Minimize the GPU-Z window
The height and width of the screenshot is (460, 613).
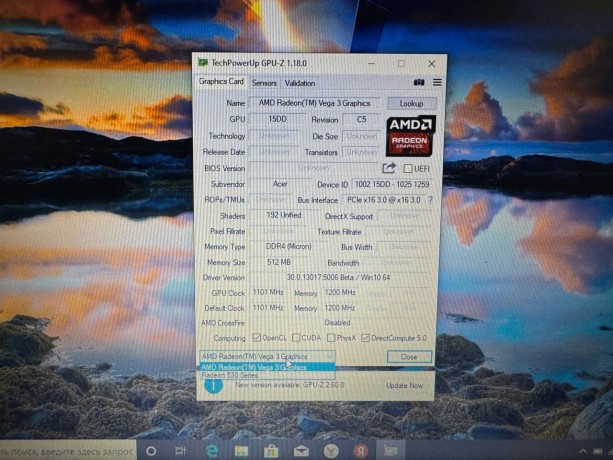point(371,63)
